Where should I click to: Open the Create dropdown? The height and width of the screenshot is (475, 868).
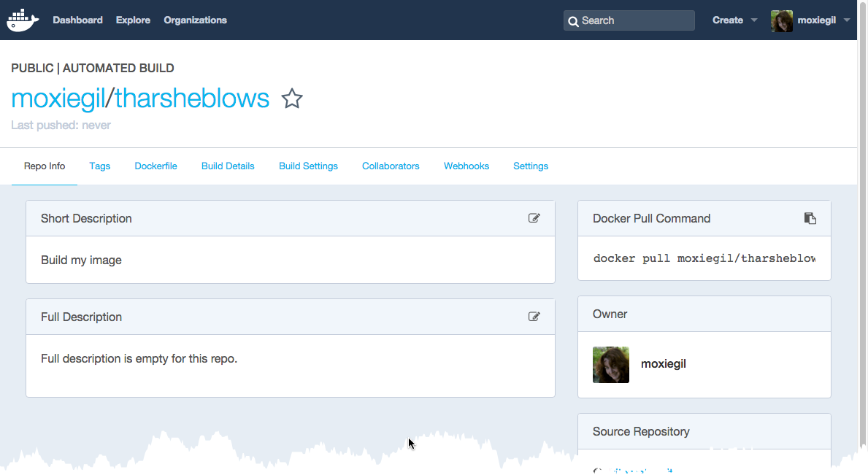pyautogui.click(x=730, y=20)
